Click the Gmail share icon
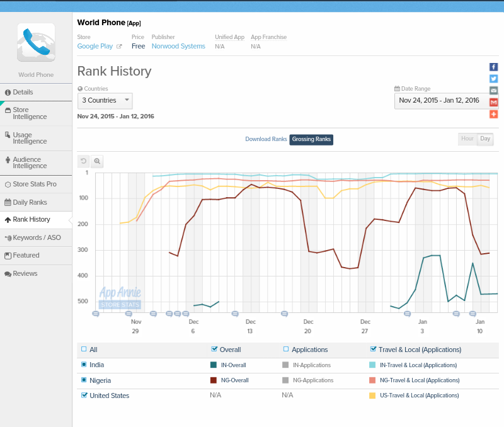Image resolution: width=504 pixels, height=427 pixels. [x=493, y=102]
